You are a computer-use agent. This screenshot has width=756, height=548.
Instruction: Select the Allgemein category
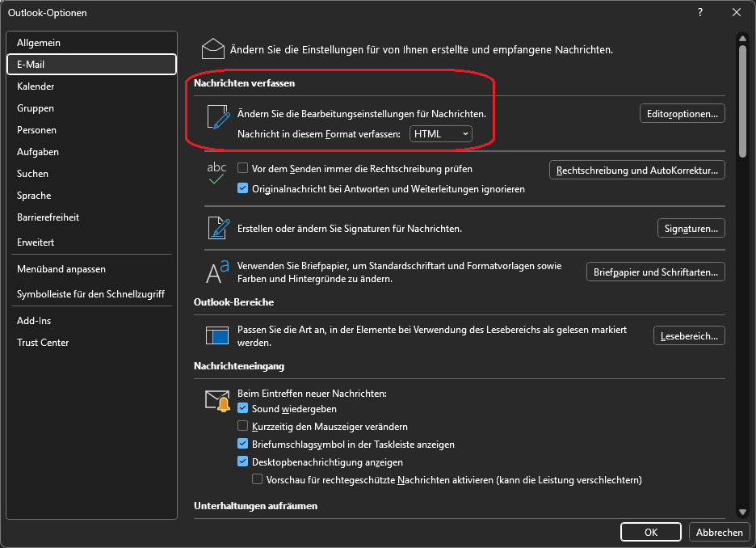91,43
